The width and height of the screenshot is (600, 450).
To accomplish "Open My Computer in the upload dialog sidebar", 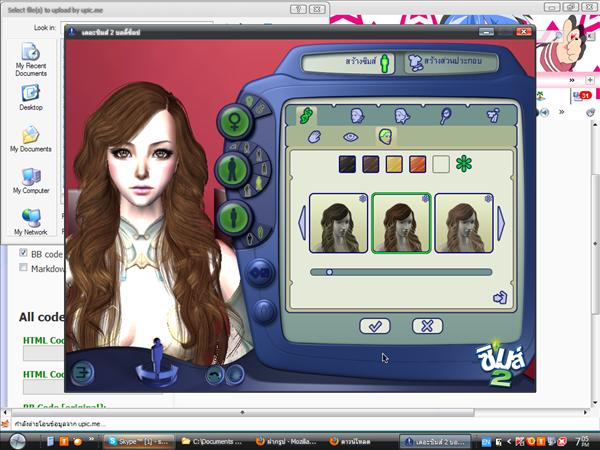I will click(x=31, y=181).
